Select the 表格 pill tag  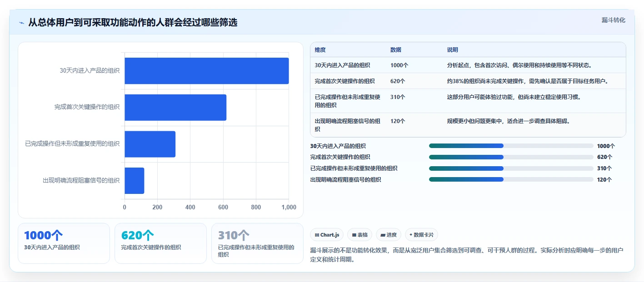coord(359,235)
